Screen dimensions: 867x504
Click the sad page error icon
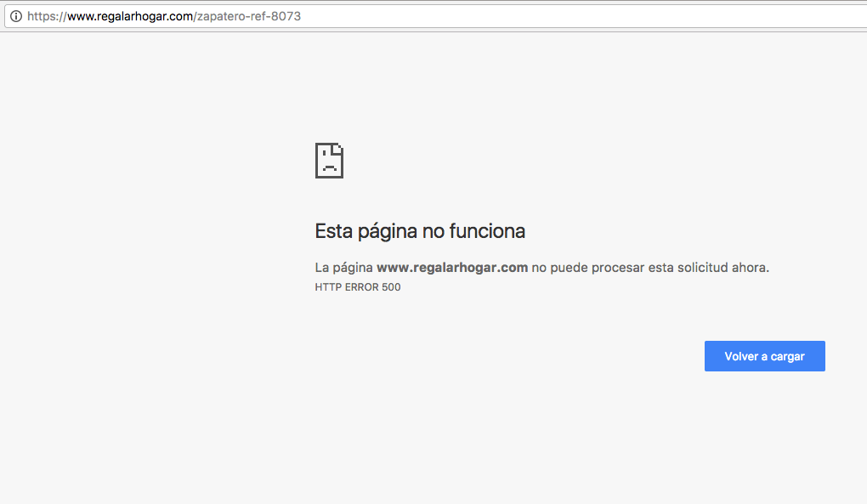[329, 161]
